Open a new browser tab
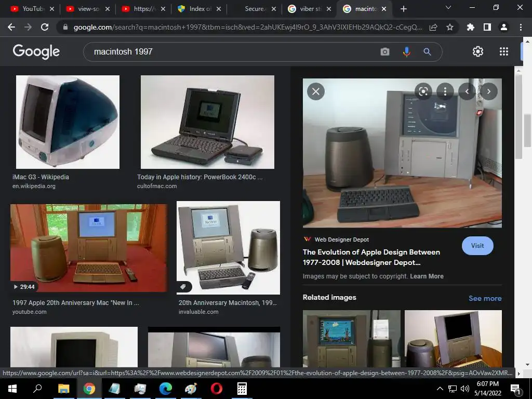This screenshot has height=399, width=532. click(x=403, y=9)
